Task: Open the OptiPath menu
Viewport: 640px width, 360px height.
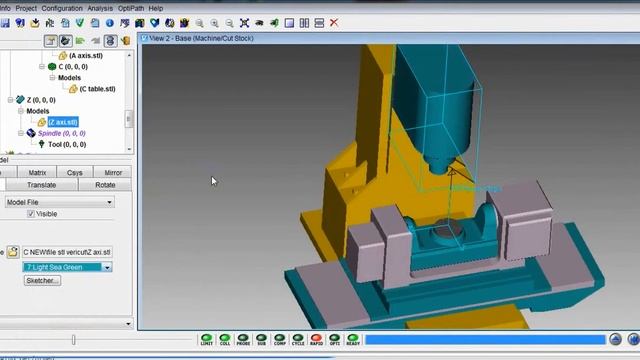Action: click(x=131, y=8)
